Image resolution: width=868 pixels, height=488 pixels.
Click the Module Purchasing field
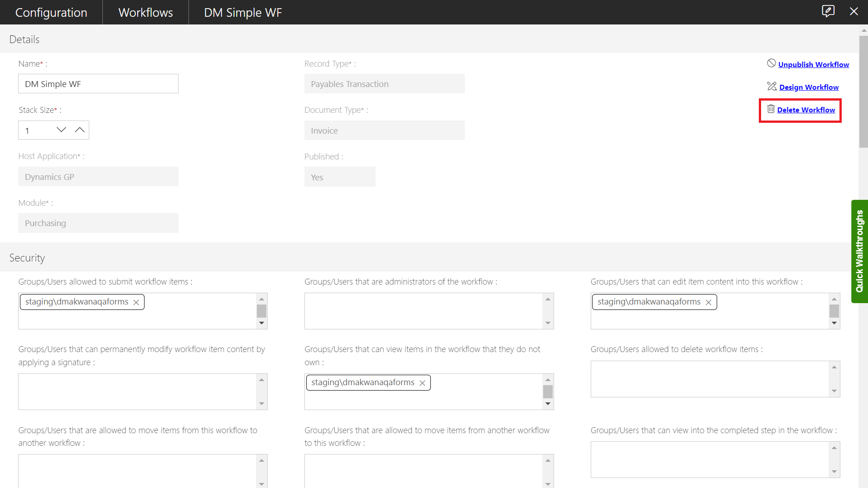coord(98,223)
